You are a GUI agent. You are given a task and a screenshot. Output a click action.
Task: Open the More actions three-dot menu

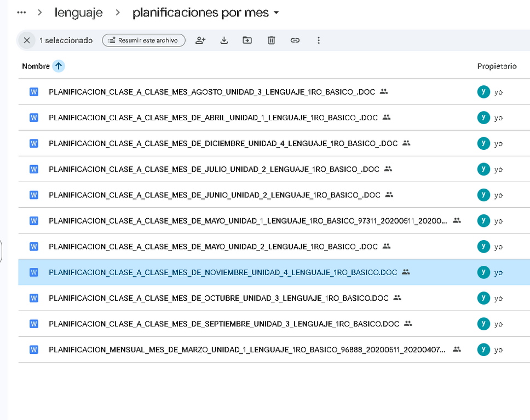319,40
